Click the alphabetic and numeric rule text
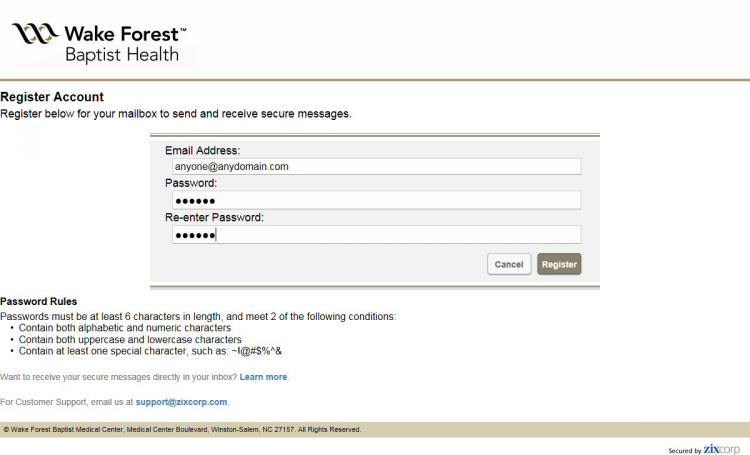The width and height of the screenshot is (750, 455). click(125, 328)
